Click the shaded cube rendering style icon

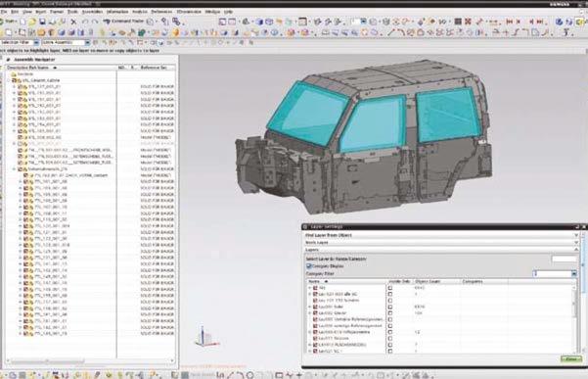click(x=259, y=22)
